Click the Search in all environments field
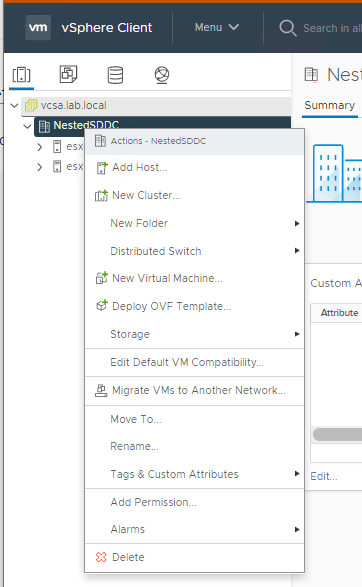 332,28
